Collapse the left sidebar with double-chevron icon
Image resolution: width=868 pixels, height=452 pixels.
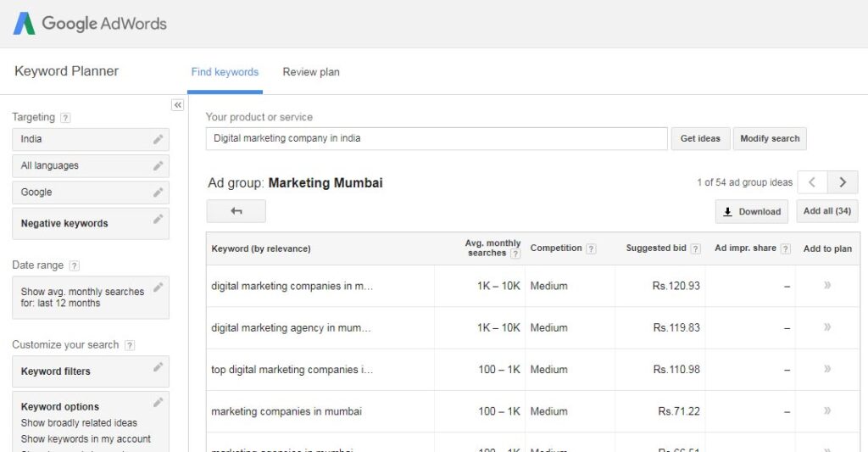click(178, 105)
